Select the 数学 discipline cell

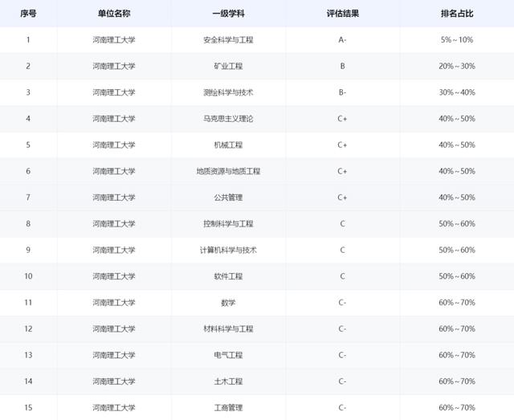coord(228,302)
